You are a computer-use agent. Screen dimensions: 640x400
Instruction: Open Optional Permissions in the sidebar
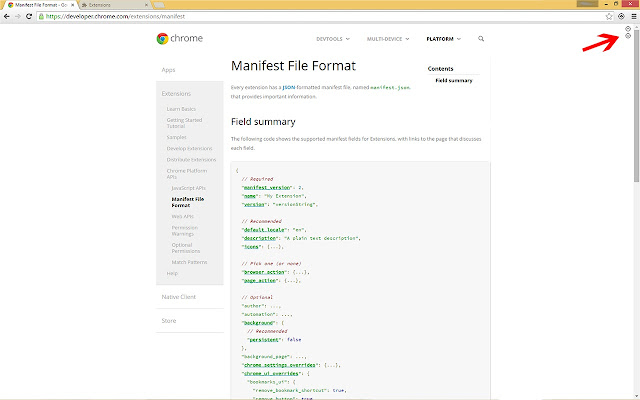(x=186, y=248)
